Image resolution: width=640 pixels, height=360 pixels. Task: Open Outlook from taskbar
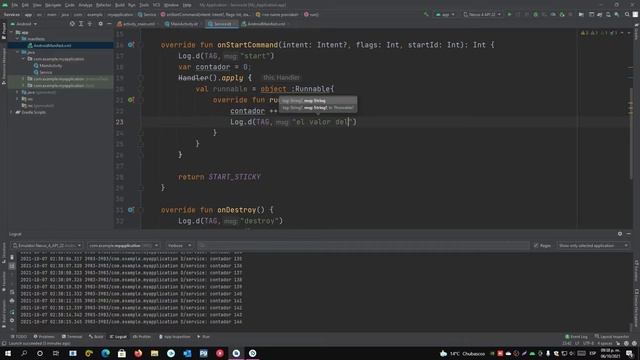point(187,353)
